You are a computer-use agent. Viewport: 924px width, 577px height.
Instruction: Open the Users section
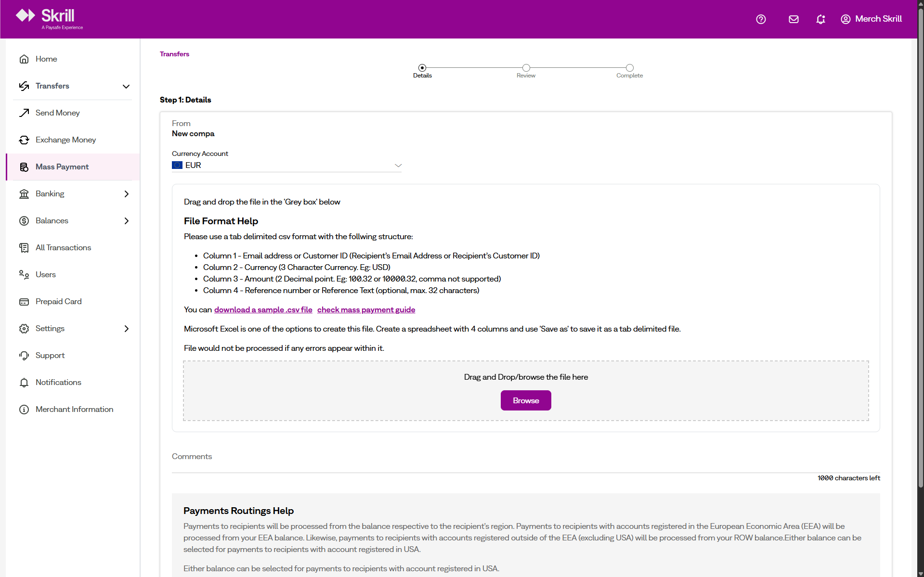[x=46, y=274]
